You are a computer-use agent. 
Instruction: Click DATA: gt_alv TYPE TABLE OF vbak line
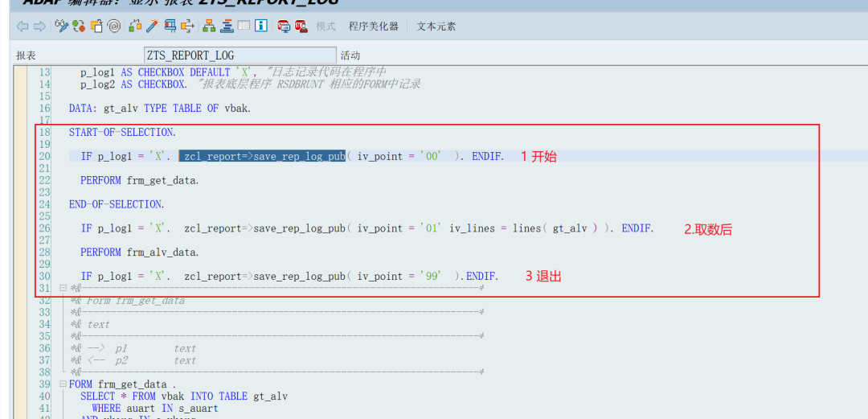coord(160,108)
